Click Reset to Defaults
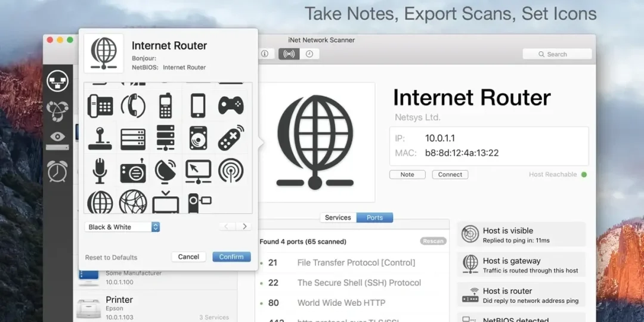The image size is (644, 322). [111, 258]
